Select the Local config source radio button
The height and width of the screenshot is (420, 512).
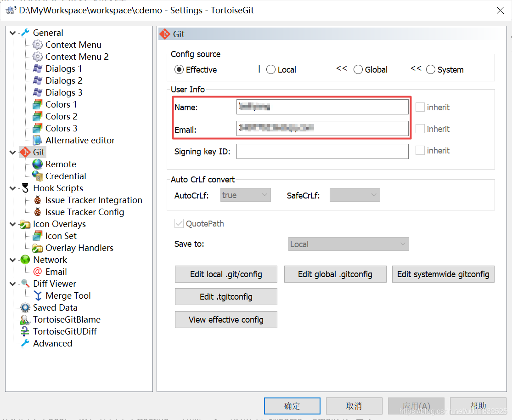(270, 69)
